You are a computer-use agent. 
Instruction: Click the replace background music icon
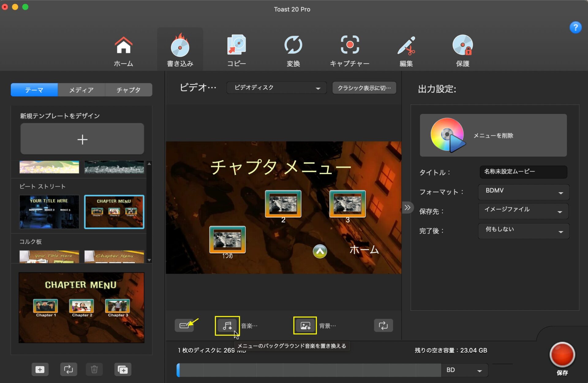point(227,325)
